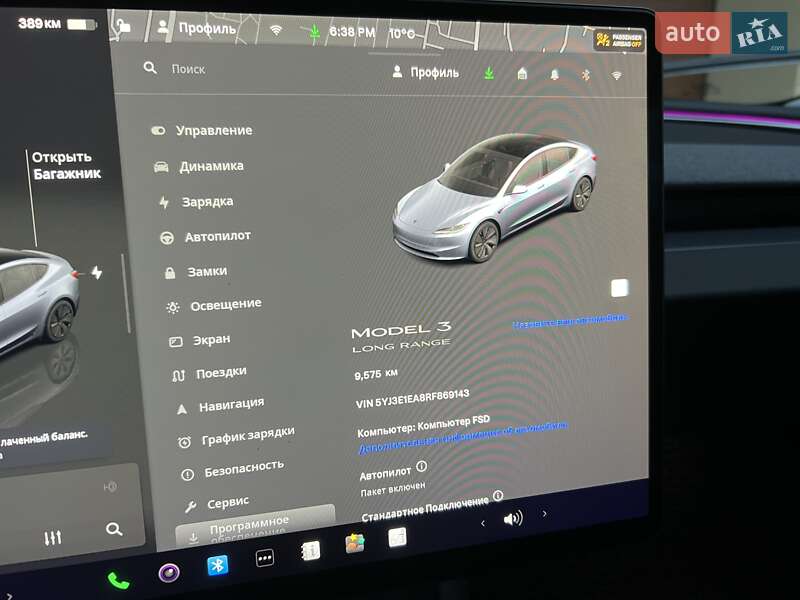Tap the Wi-Fi icon in settings header
The width and height of the screenshot is (800, 600).
coord(616,75)
